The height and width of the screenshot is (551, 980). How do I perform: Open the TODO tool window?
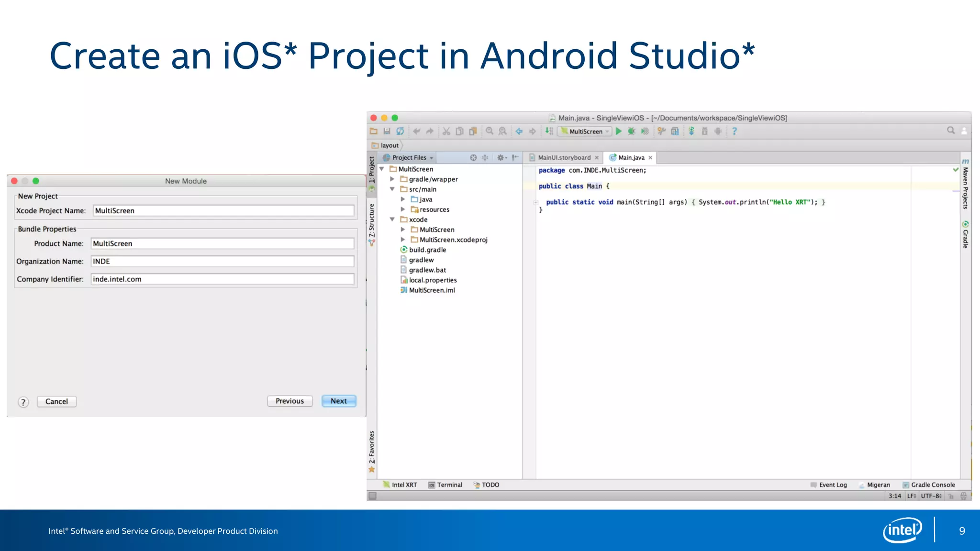click(x=486, y=485)
